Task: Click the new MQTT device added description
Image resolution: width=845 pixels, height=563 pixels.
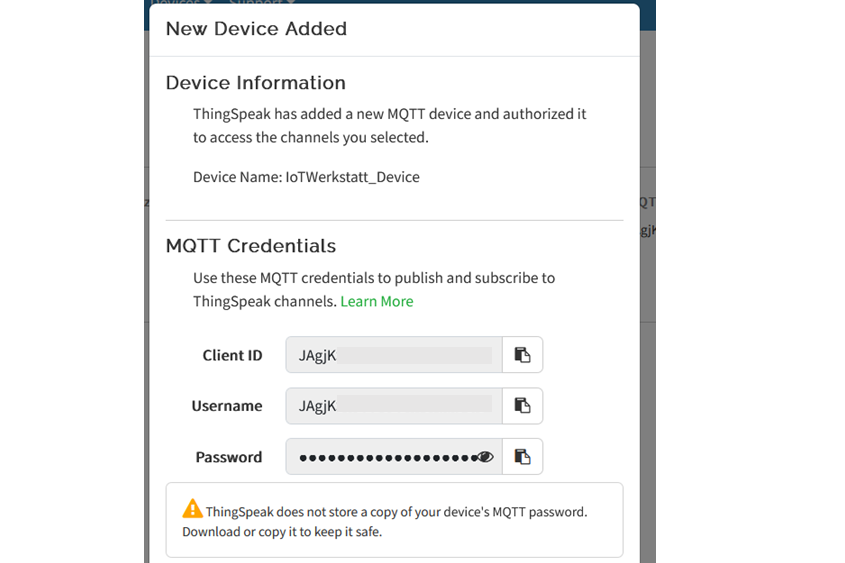Action: pyautogui.click(x=389, y=125)
